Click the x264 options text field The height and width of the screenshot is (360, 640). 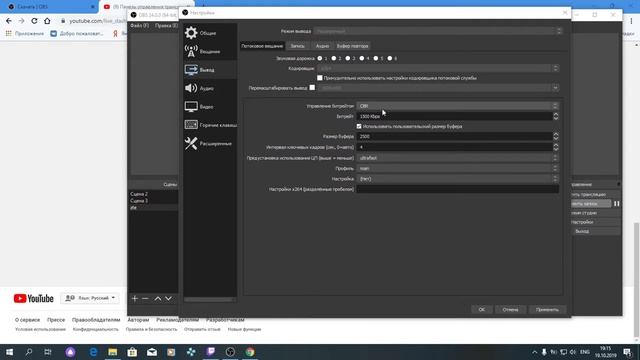[458, 189]
